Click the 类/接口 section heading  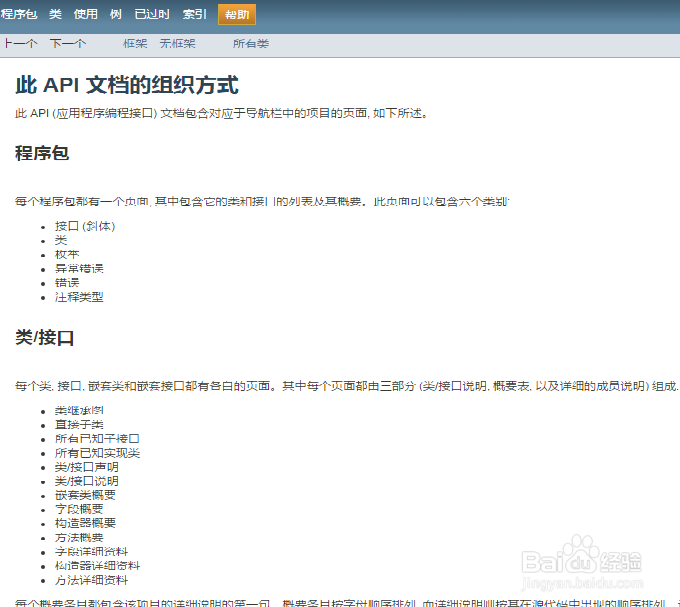pos(45,337)
